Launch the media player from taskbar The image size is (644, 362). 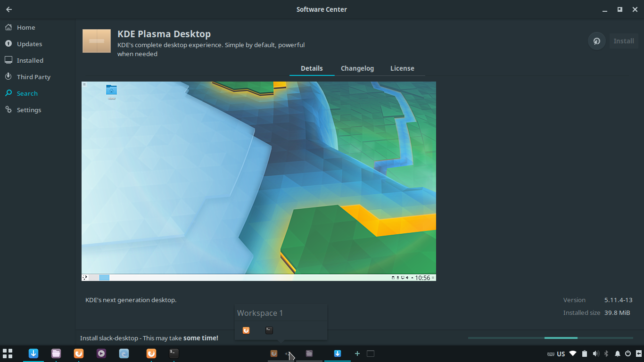pos(101,354)
